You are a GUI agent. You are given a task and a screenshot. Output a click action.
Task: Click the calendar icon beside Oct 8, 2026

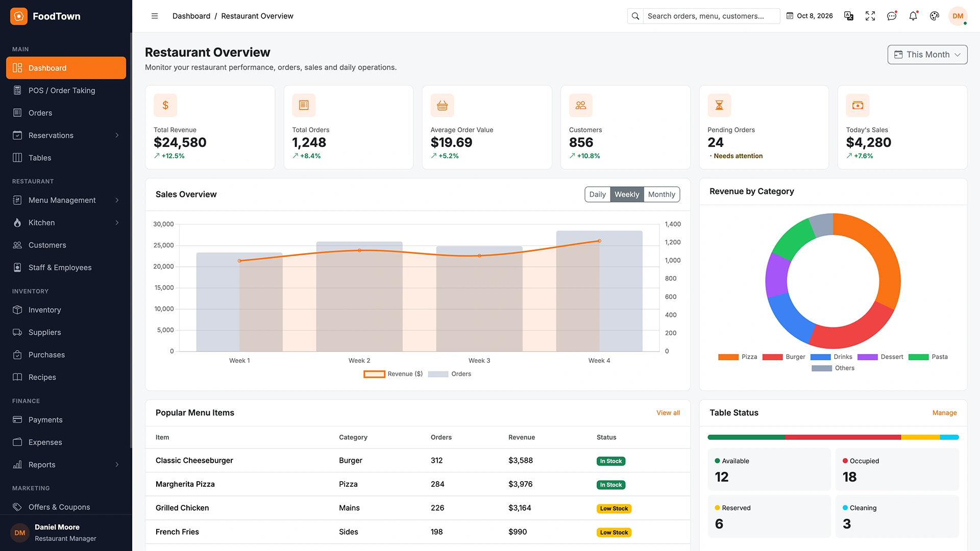[790, 16]
